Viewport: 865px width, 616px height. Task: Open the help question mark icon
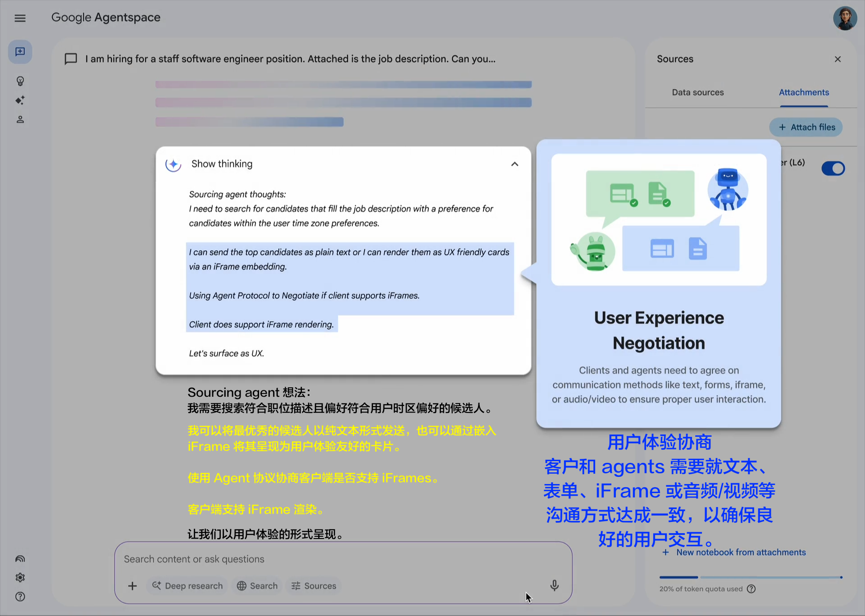coord(20,597)
